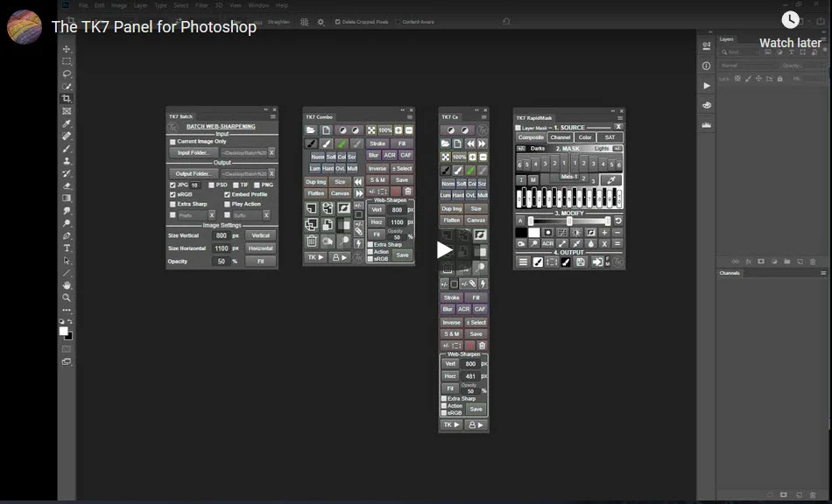Click double-left rewind arrows in TK7 Combo
Screen dimensions: 832x504
(x=359, y=181)
